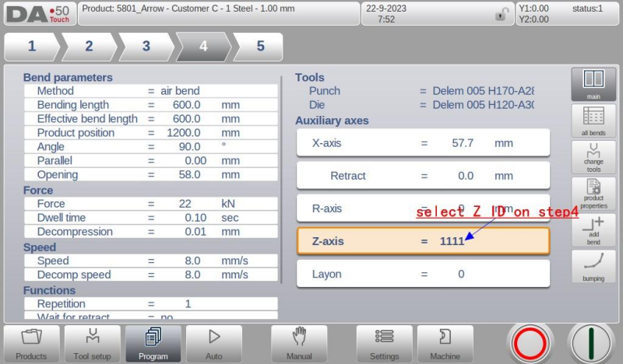Enter Manual mode

click(299, 344)
